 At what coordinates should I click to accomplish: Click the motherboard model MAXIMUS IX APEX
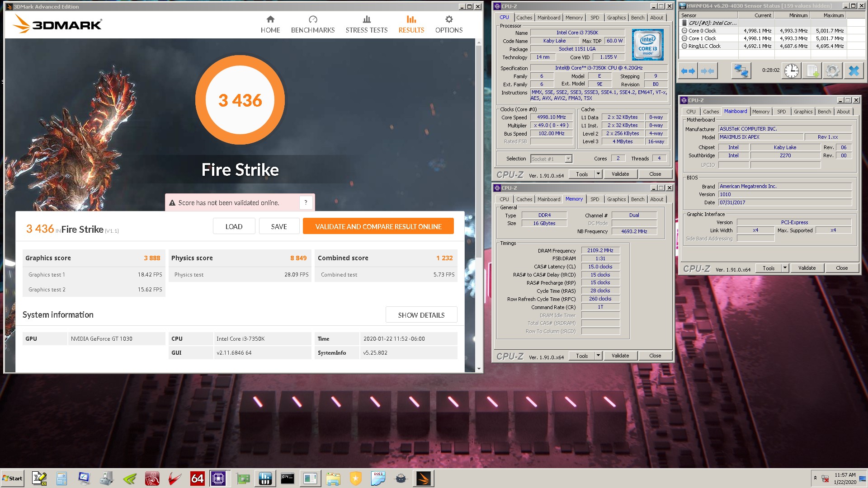(761, 137)
